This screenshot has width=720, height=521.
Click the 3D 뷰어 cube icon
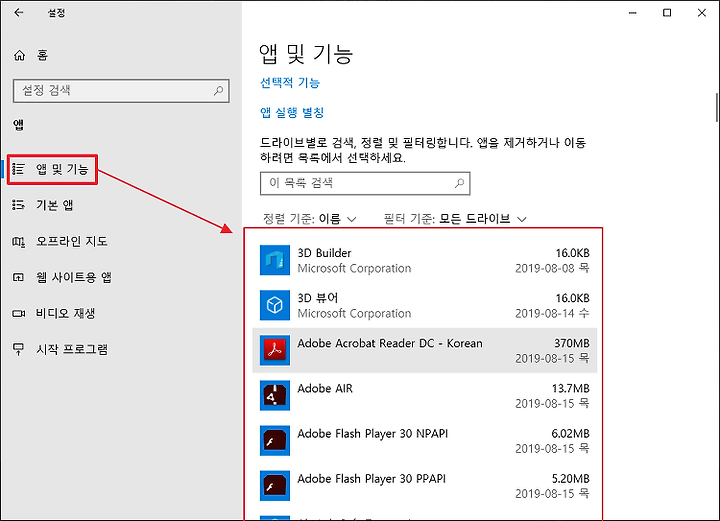pos(275,305)
